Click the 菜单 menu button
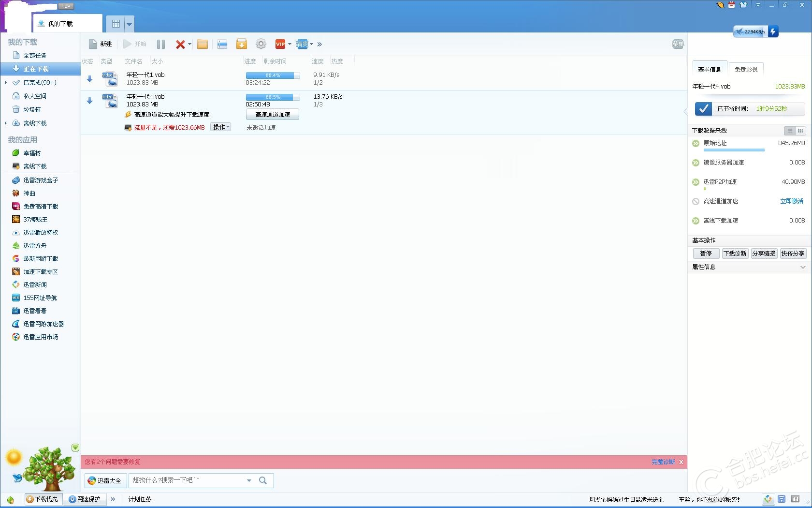Viewport: 812px width, 508px height. point(678,44)
